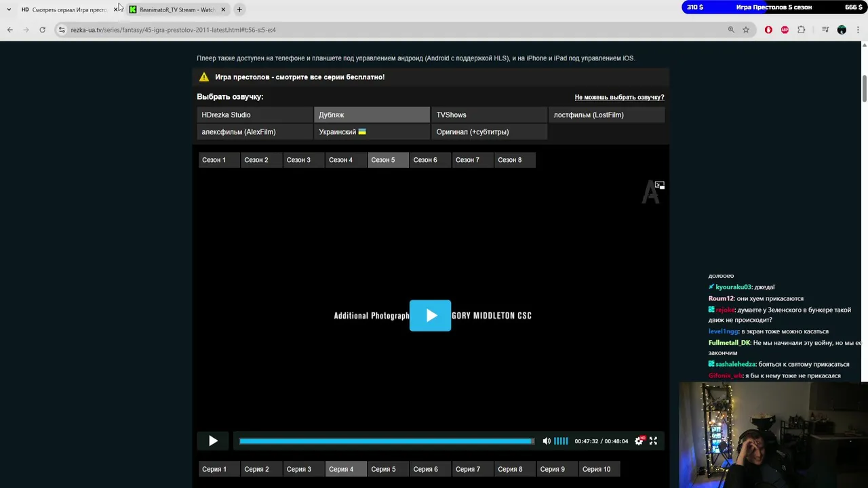Switch to the ReanimatoR_TV Stream tab
This screenshot has height=488, width=868.
176,9
